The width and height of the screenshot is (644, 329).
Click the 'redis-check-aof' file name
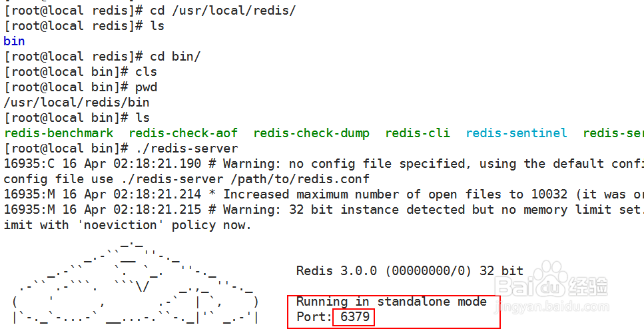183,133
